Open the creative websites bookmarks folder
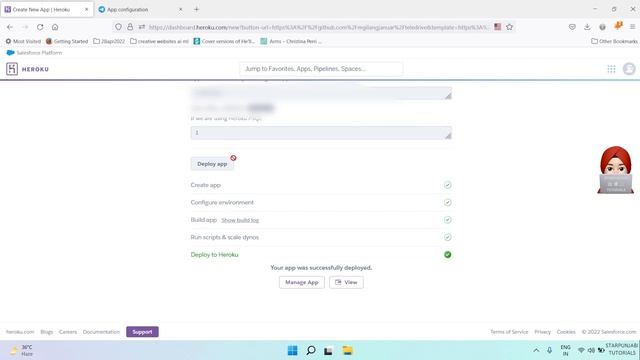 [x=159, y=41]
